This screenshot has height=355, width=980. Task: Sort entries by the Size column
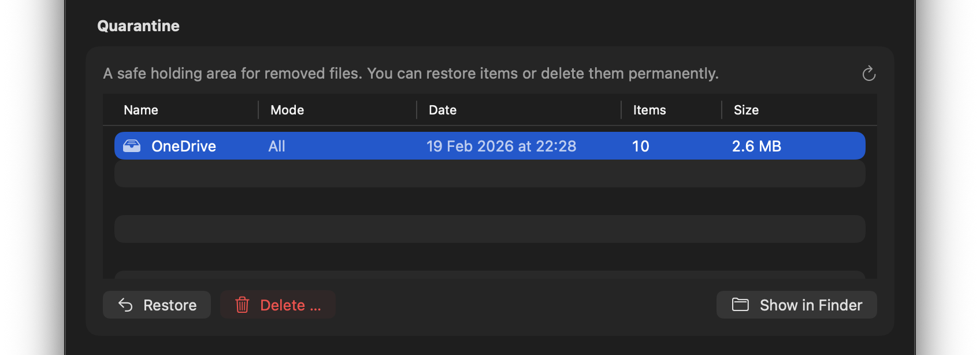pyautogui.click(x=745, y=110)
